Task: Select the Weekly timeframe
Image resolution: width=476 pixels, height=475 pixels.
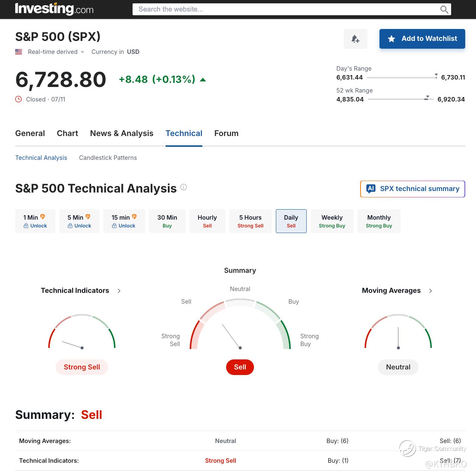Action: pyautogui.click(x=332, y=221)
